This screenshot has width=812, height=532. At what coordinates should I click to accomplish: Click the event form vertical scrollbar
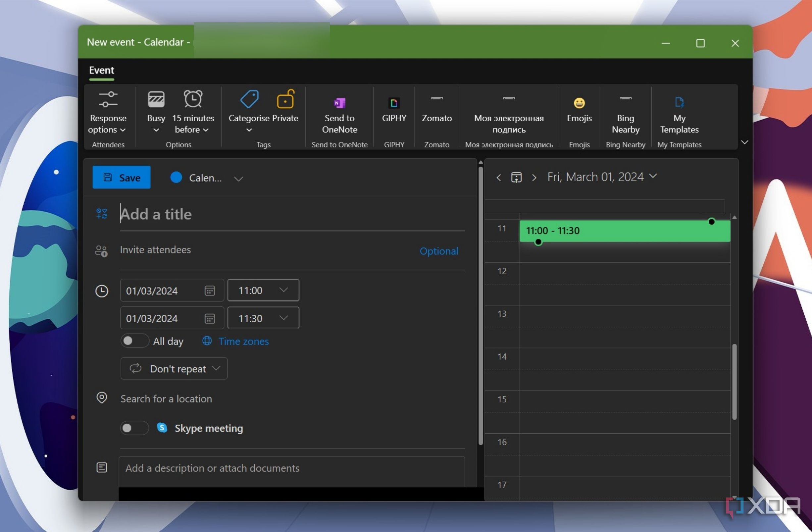tap(481, 305)
